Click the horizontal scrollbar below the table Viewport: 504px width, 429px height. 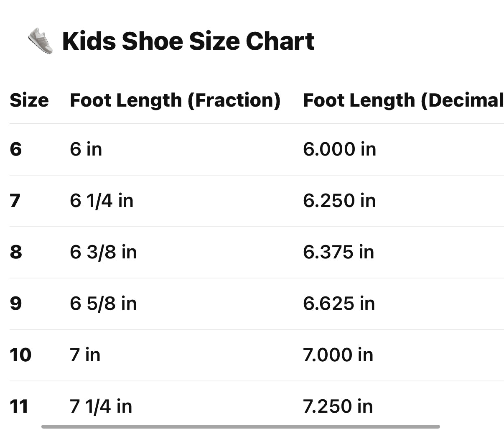click(x=240, y=426)
